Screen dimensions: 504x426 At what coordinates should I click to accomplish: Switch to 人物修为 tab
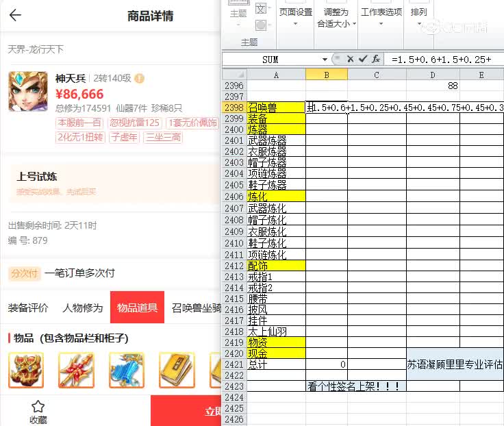pos(83,308)
